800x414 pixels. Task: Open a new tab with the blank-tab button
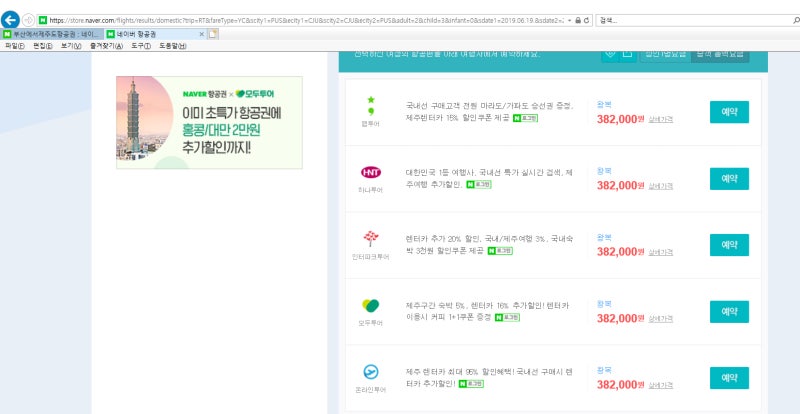click(213, 34)
